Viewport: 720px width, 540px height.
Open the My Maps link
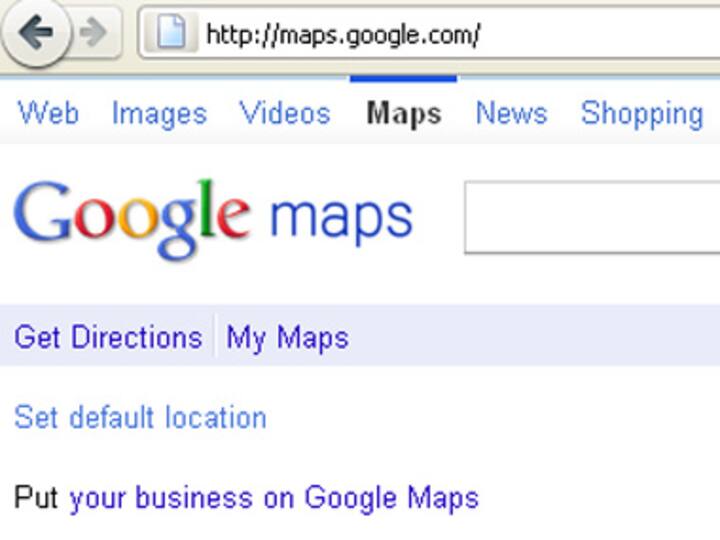(288, 337)
